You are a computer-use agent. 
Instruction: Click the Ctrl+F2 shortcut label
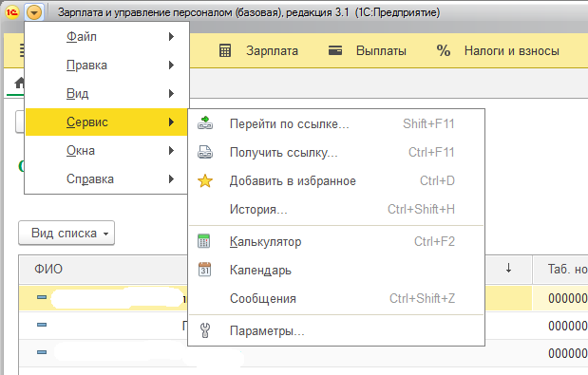[434, 242]
